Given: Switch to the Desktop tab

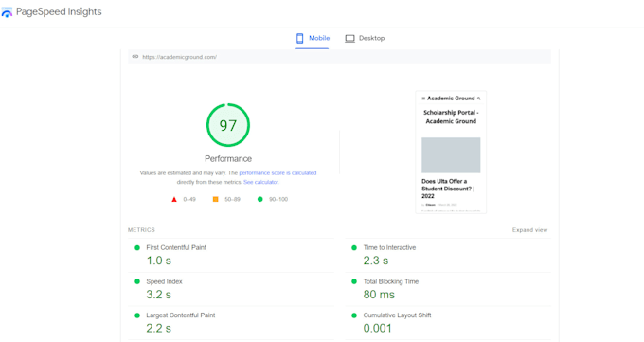Looking at the screenshot, I should tap(365, 38).
